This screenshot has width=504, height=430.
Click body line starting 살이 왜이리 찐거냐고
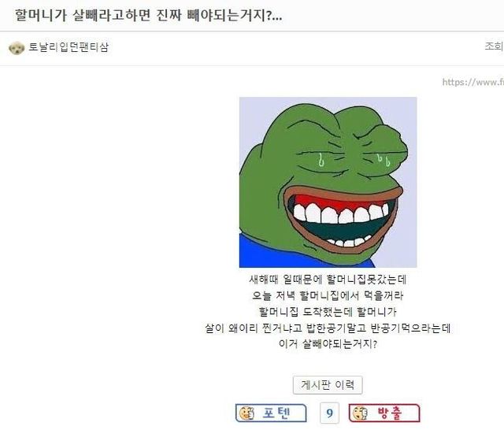328,328
